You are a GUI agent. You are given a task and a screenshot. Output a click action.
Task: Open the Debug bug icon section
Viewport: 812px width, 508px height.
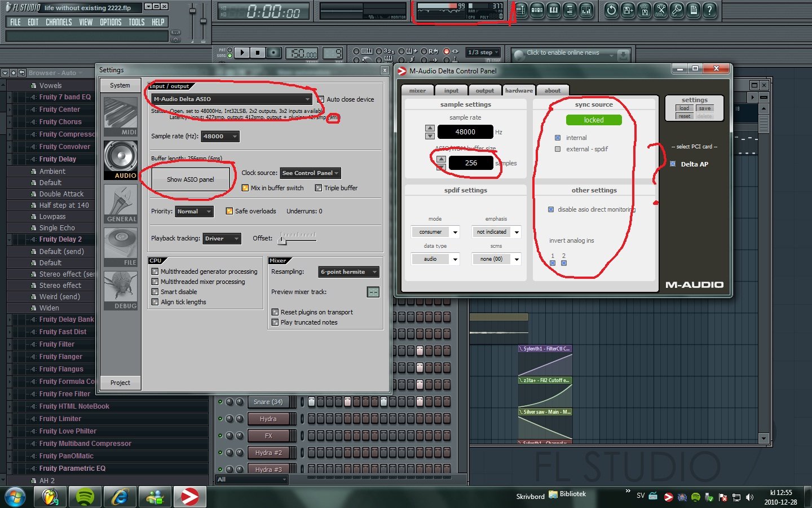[x=121, y=291]
